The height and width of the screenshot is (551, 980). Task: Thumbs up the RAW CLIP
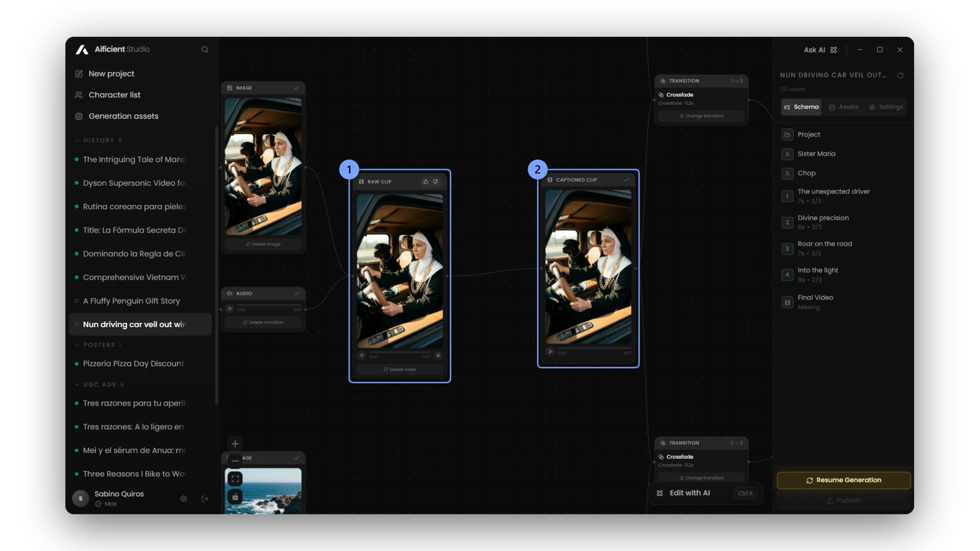pyautogui.click(x=426, y=182)
